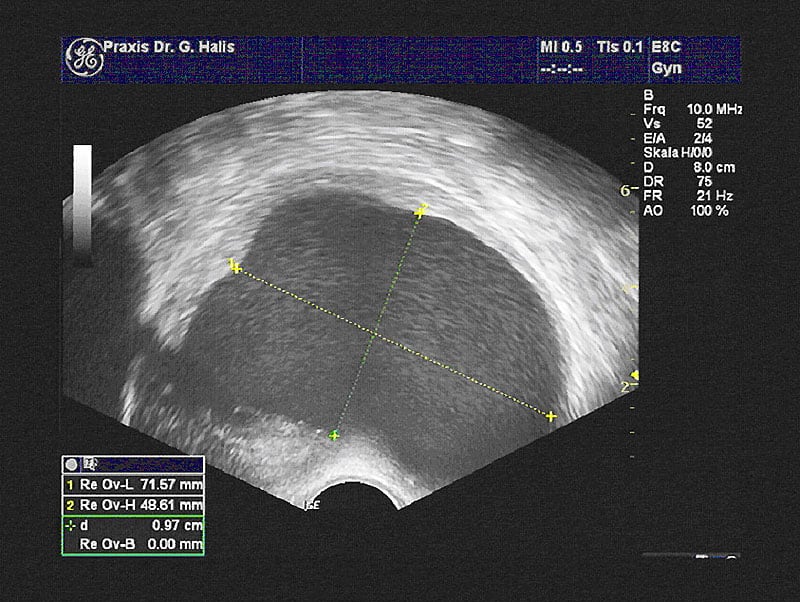This screenshot has width=800, height=602.
Task: Click the green caliper cross on measurement 2
Action: tap(335, 435)
